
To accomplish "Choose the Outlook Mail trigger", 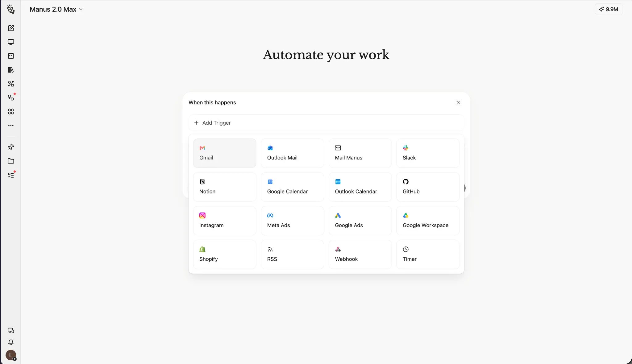I will tap(292, 153).
